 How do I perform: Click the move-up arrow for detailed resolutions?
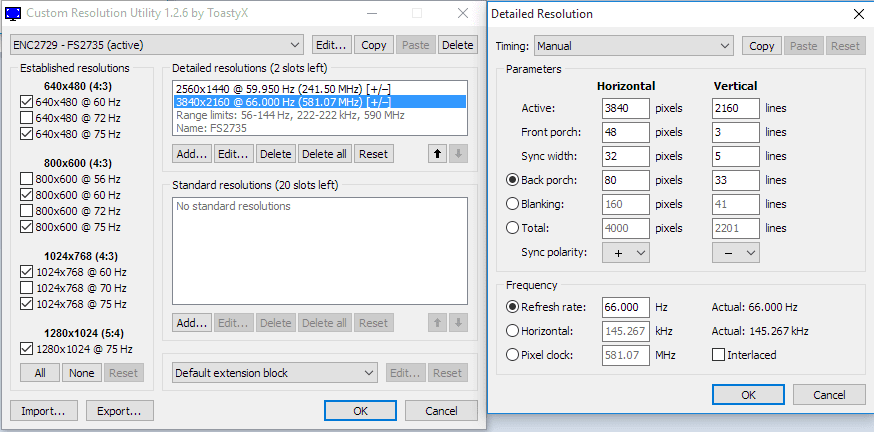[x=437, y=154]
